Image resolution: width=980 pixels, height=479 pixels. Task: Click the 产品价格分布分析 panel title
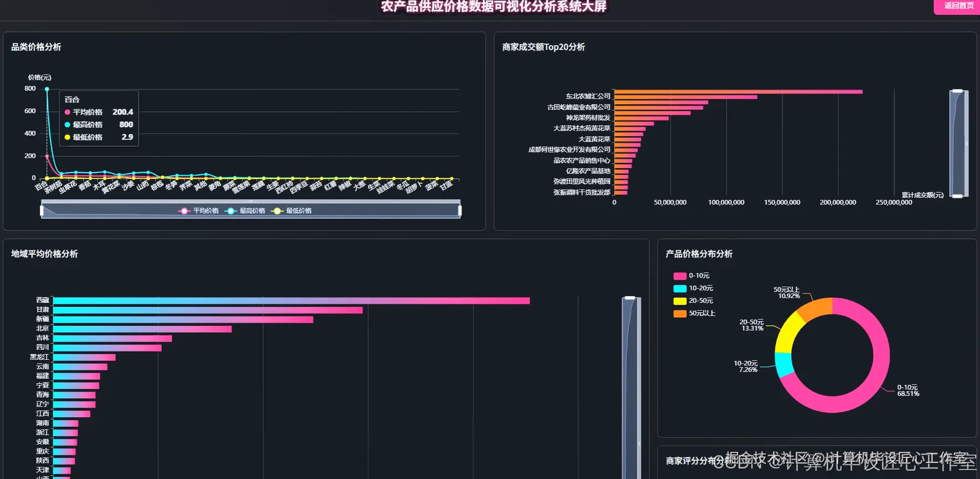[x=699, y=254]
